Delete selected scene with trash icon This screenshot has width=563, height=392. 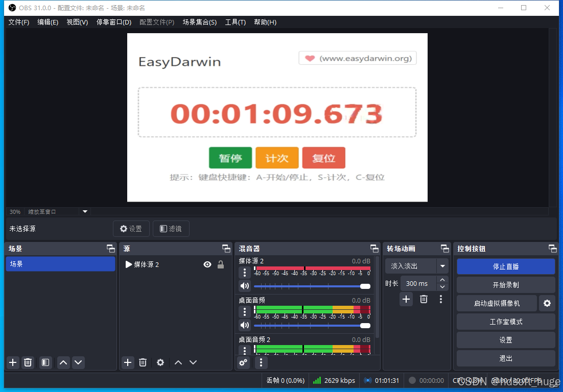pyautogui.click(x=28, y=362)
